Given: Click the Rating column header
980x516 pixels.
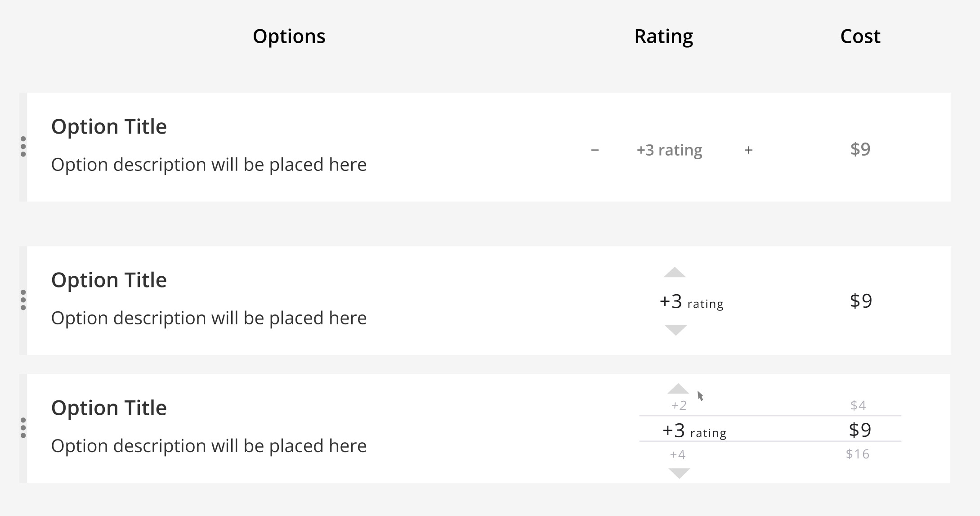Looking at the screenshot, I should point(663,36).
